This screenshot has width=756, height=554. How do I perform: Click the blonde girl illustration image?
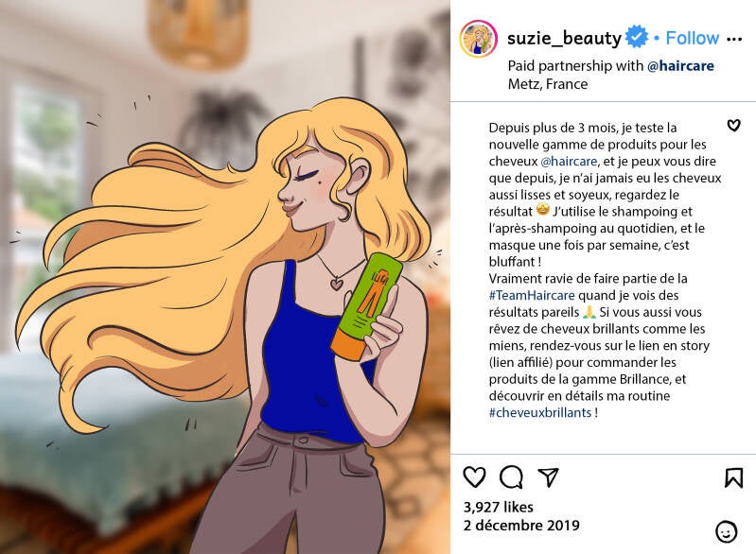tap(225, 277)
